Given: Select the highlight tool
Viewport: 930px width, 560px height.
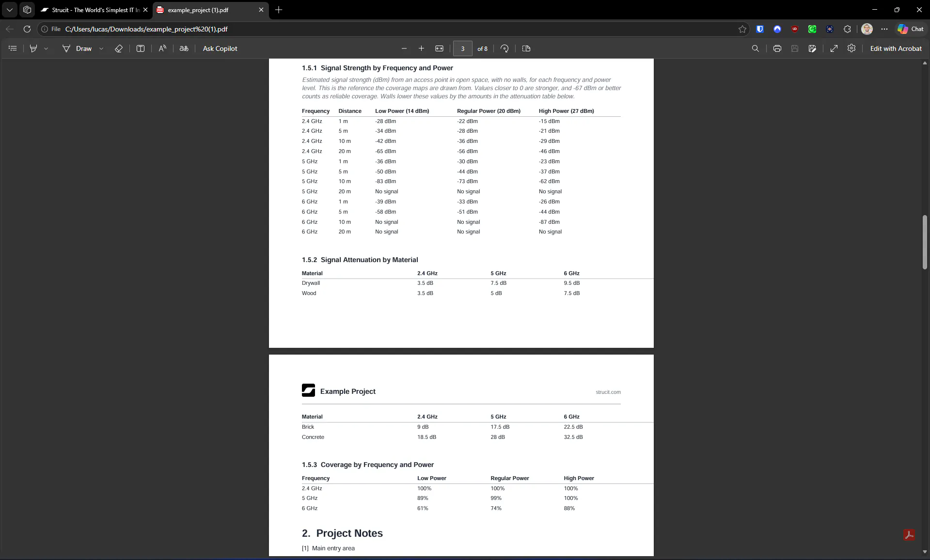Looking at the screenshot, I should [33, 48].
